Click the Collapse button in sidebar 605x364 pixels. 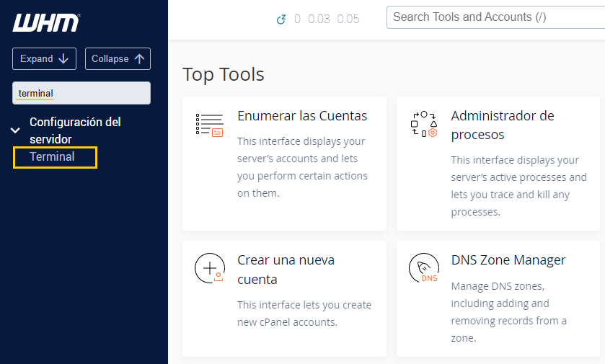118,58
